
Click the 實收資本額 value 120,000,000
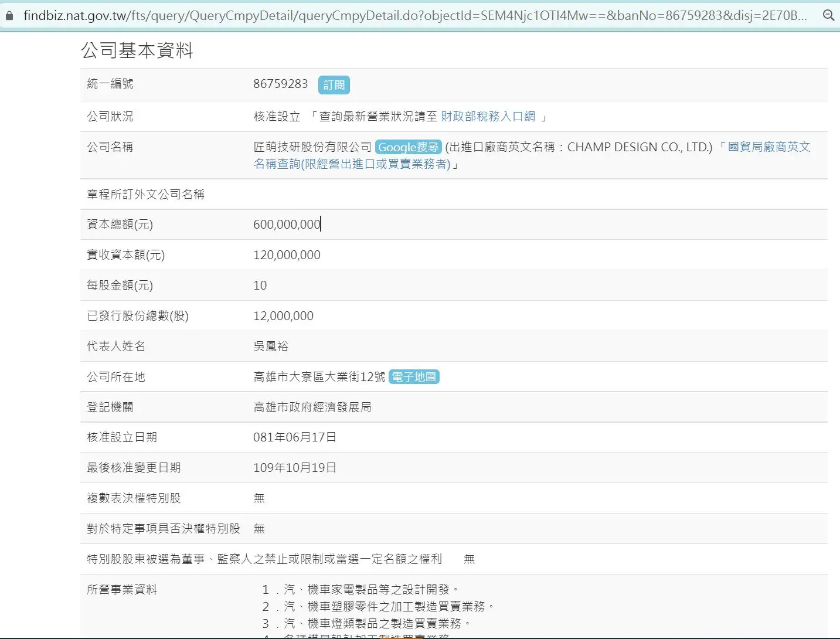point(287,255)
